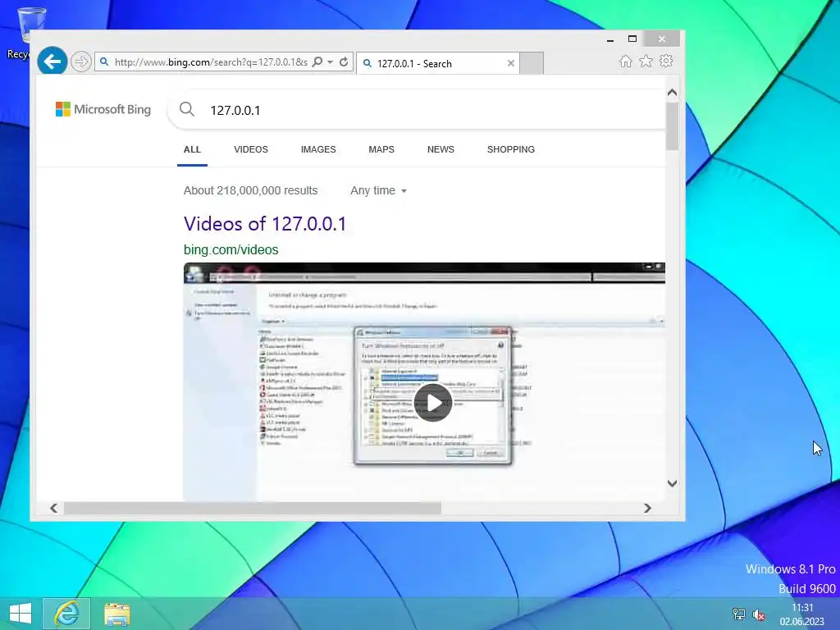Maximize the Internet Explorer window
The height and width of the screenshot is (630, 840).
click(632, 39)
